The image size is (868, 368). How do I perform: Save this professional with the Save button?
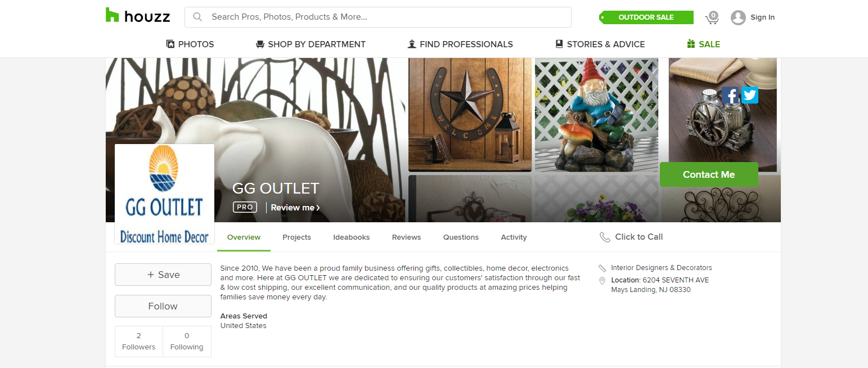(163, 275)
